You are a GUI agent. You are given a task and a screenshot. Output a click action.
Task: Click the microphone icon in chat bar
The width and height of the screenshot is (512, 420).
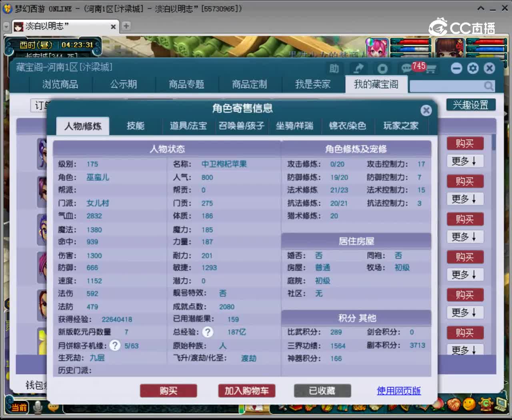(x=38, y=407)
